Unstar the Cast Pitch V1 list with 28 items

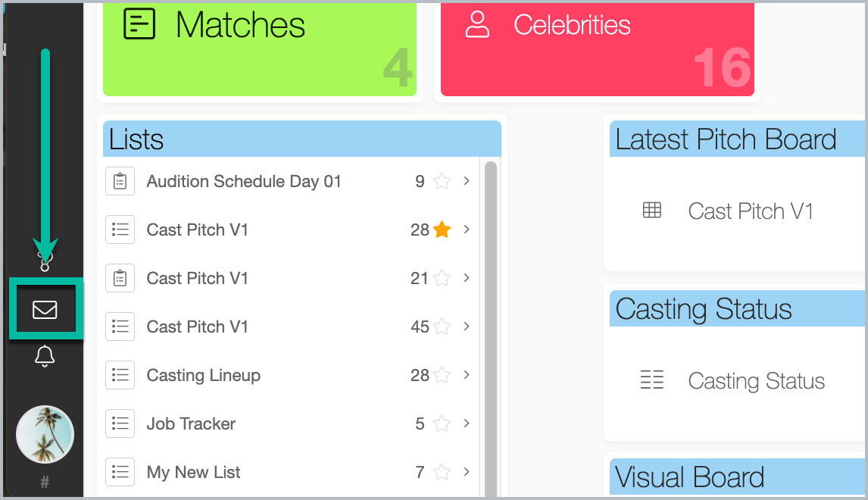pos(442,230)
